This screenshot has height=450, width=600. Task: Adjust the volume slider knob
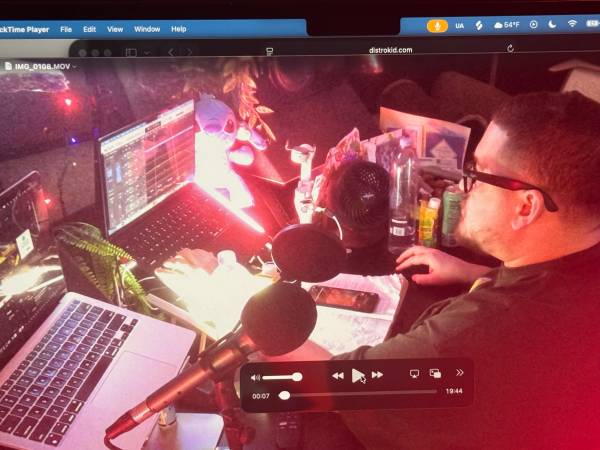(297, 377)
